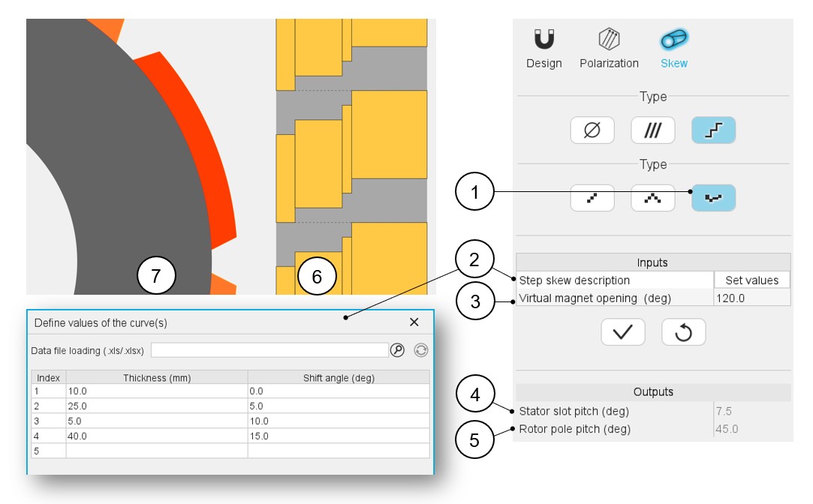Select thickness cell 10.0 in row 1

tap(157, 391)
